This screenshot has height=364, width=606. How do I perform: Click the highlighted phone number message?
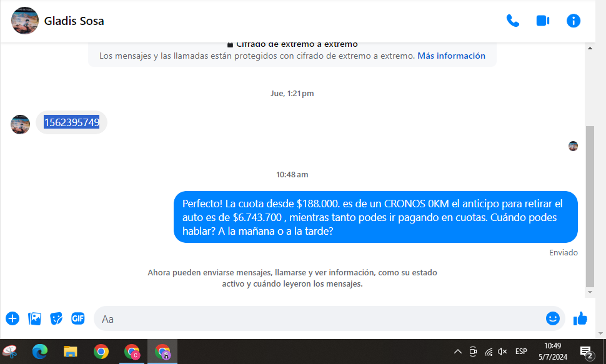71,122
